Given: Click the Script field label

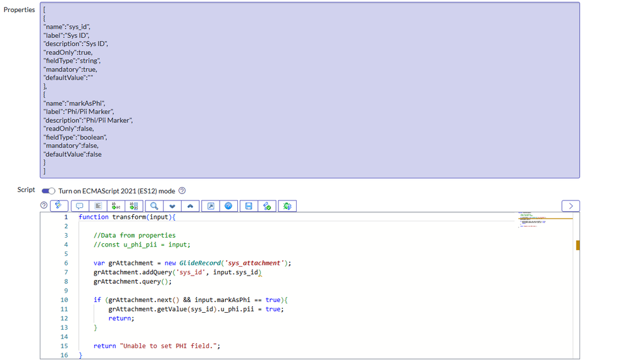Looking at the screenshot, I should pos(26,189).
